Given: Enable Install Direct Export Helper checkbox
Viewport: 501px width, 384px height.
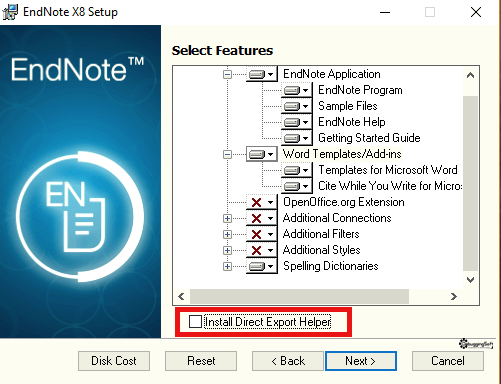Looking at the screenshot, I should pyautogui.click(x=195, y=322).
